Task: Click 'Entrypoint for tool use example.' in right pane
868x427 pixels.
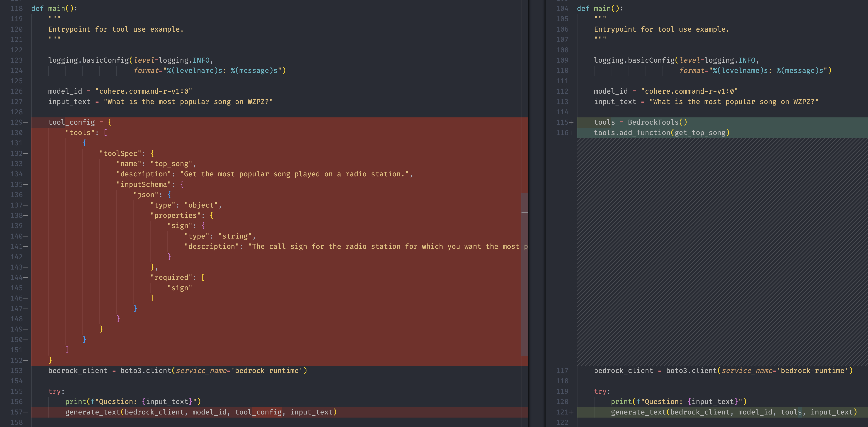Action: (x=661, y=29)
